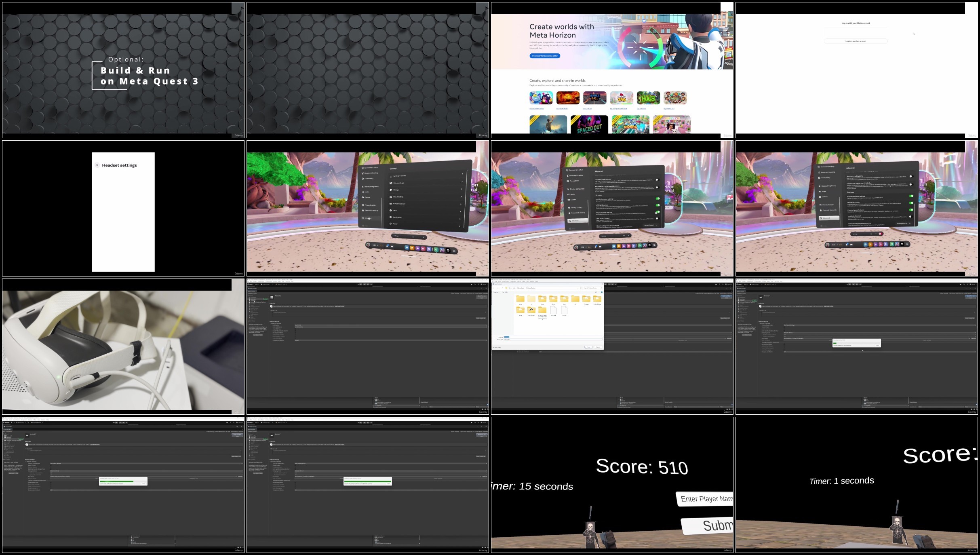980x555 pixels.
Task: Click Download Worlds desktop editor button
Action: tap(544, 56)
